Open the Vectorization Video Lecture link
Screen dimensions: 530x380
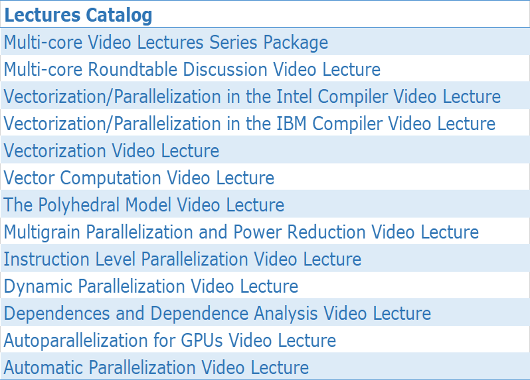click(x=111, y=151)
